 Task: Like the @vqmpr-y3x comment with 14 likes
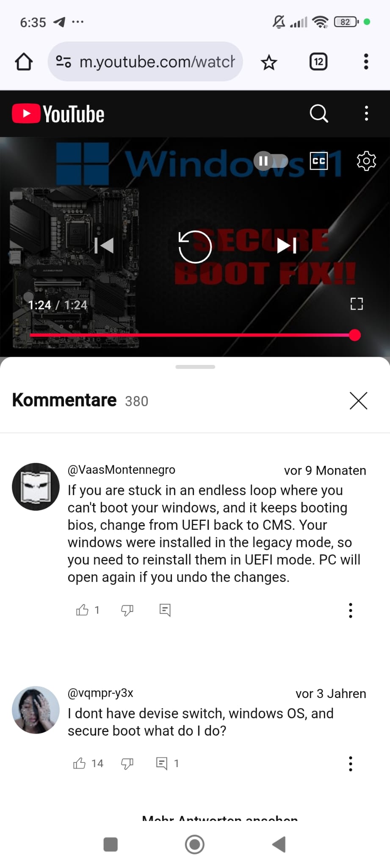79,763
